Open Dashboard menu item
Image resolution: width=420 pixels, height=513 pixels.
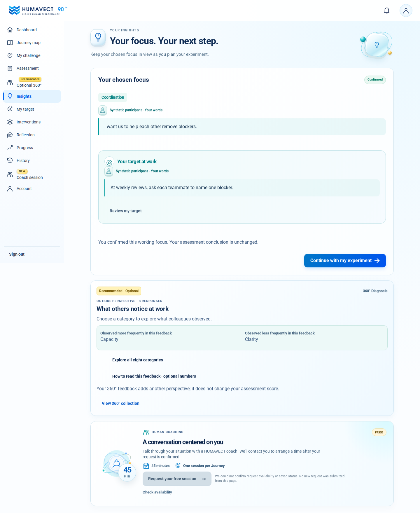(32, 30)
